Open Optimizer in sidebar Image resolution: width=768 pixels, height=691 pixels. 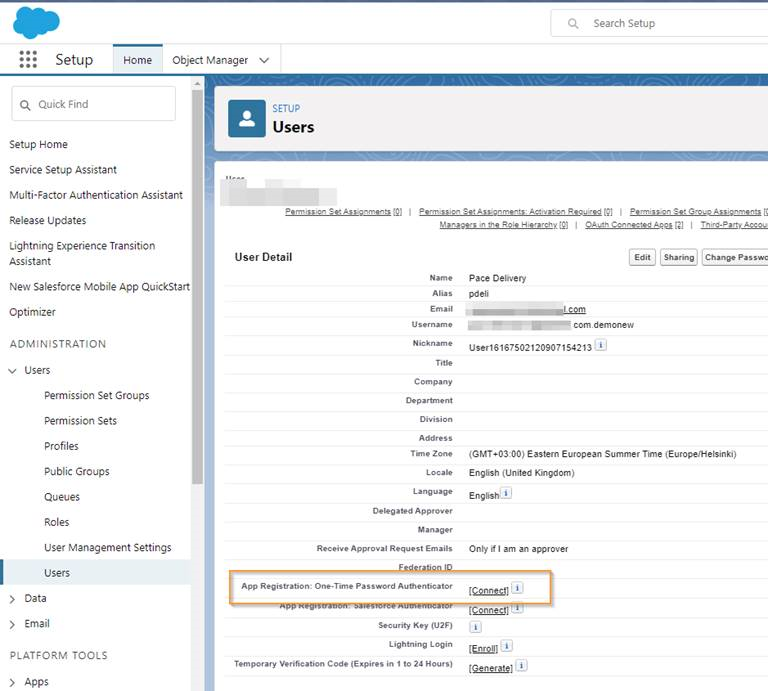32,312
